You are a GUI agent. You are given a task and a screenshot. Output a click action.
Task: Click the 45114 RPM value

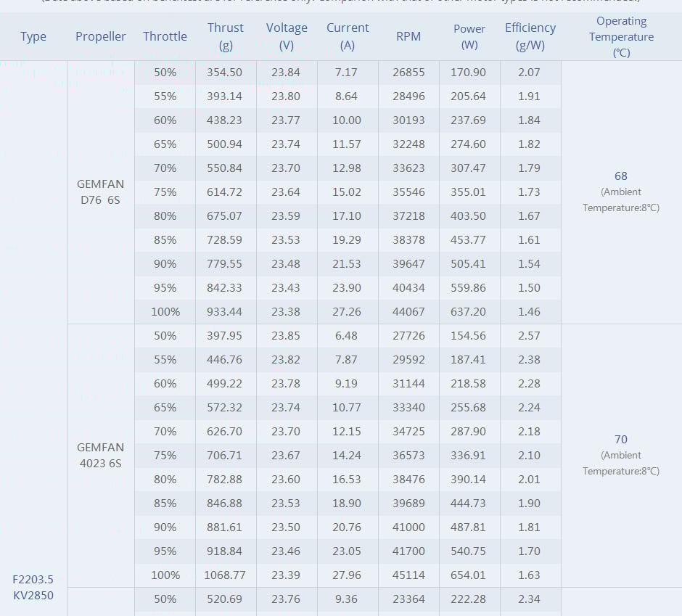(408, 575)
